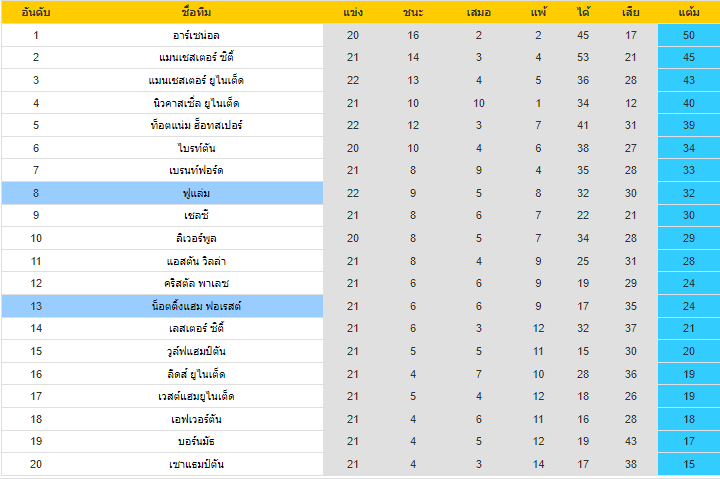
Task: Click the ได้ goals-for header
Action: pyautogui.click(x=583, y=12)
